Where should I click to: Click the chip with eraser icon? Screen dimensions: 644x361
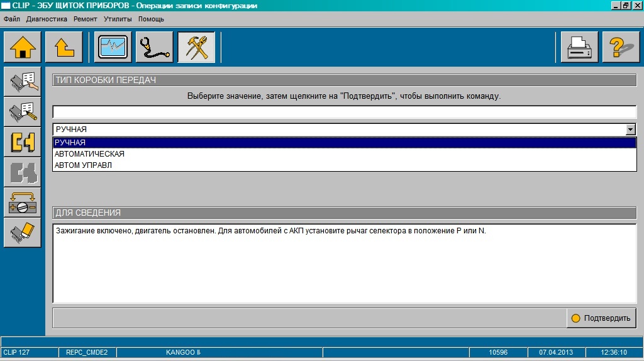(x=23, y=233)
